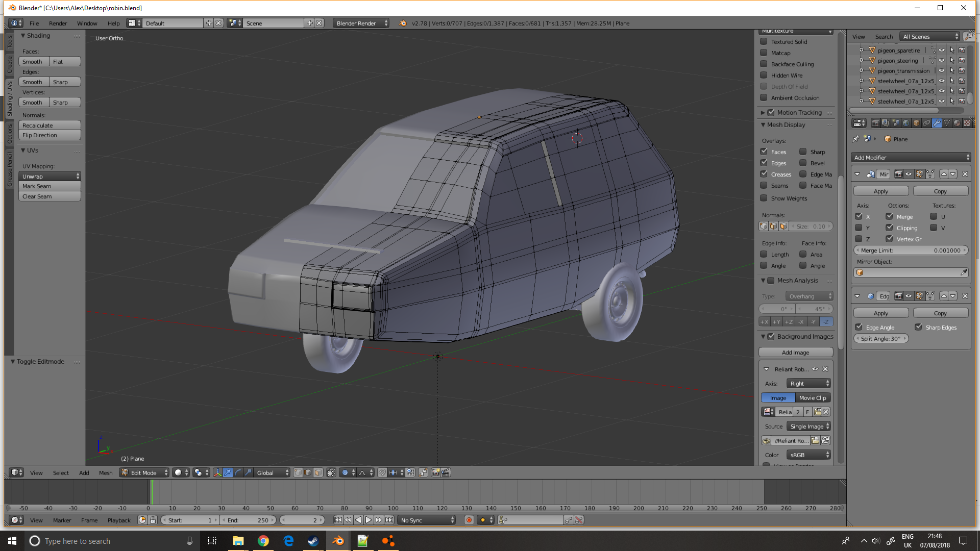Open Steam from the Windows taskbar
This screenshot has width=980, height=551.
pos(313,541)
